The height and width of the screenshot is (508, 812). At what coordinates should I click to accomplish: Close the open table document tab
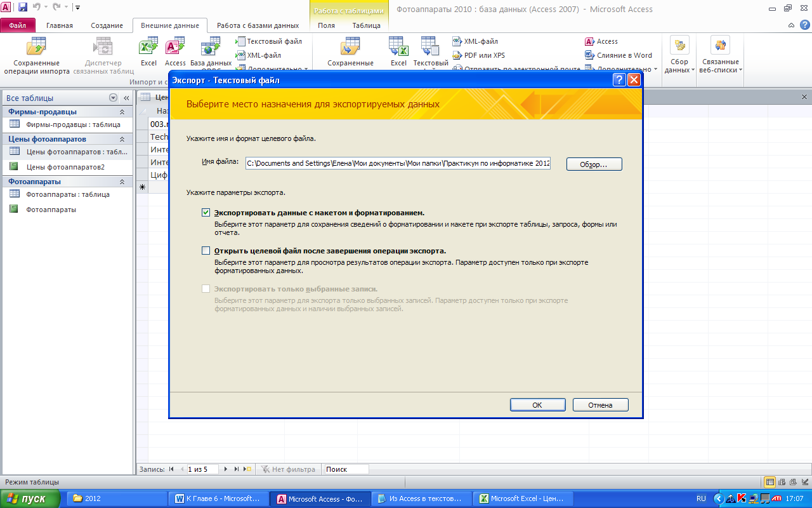804,97
